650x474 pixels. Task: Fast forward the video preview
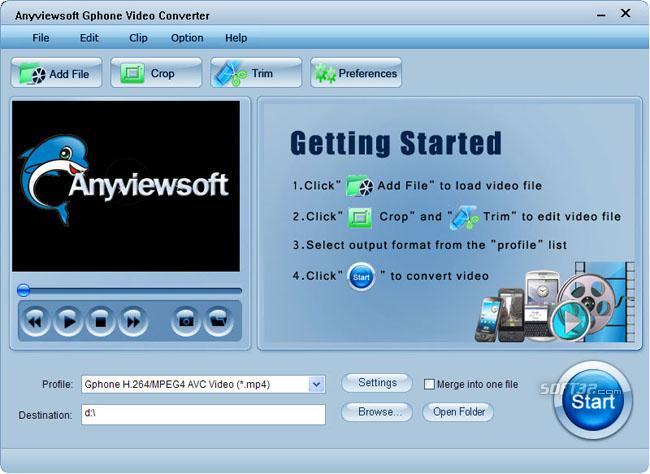pyautogui.click(x=133, y=321)
